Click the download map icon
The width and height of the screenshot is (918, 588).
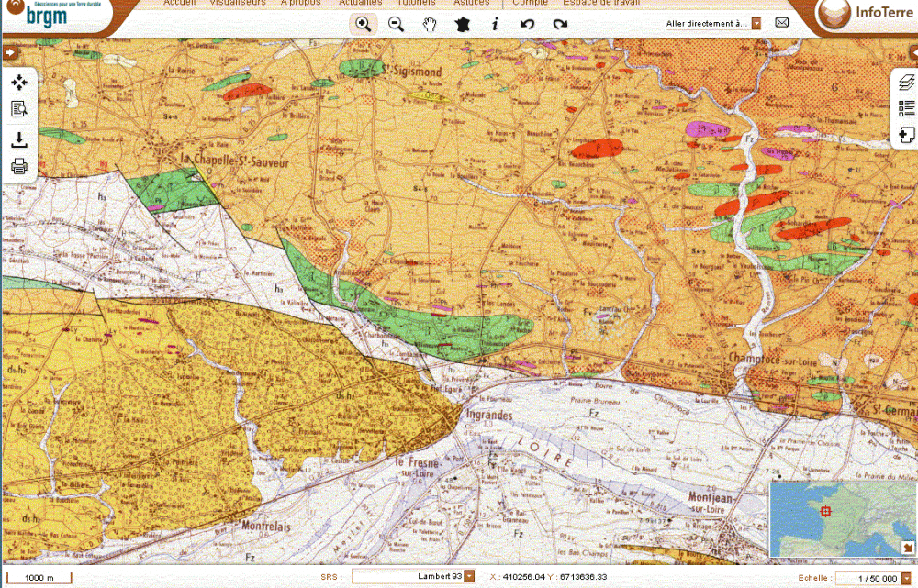coord(19,140)
